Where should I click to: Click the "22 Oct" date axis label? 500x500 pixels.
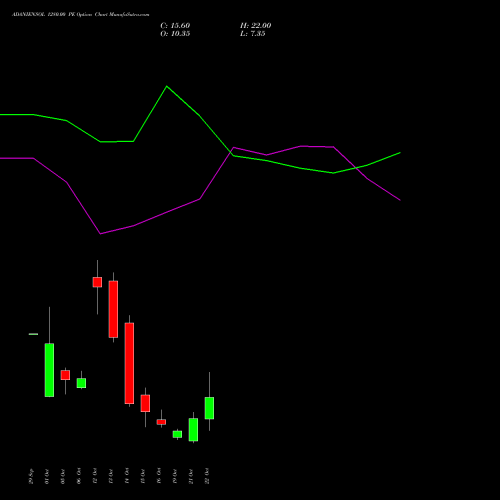coord(207,476)
